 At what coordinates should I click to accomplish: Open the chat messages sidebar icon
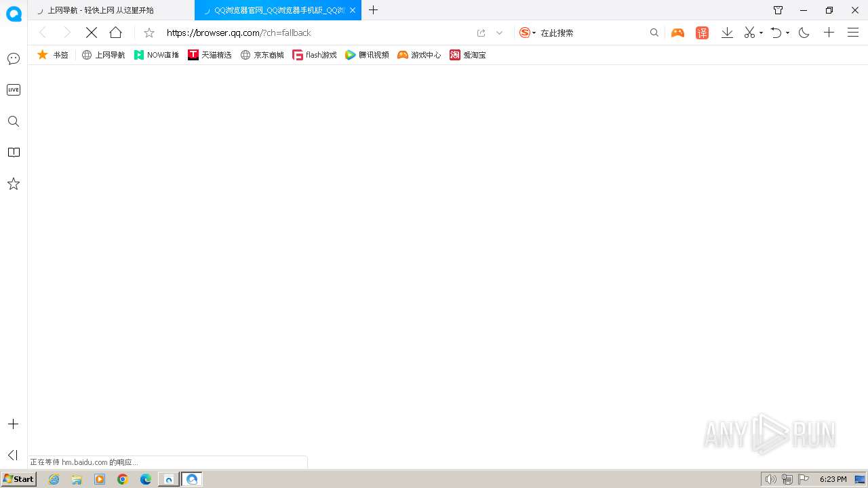coord(14,59)
